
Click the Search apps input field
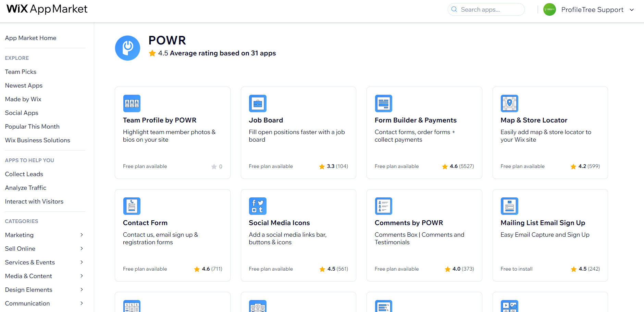(x=486, y=10)
